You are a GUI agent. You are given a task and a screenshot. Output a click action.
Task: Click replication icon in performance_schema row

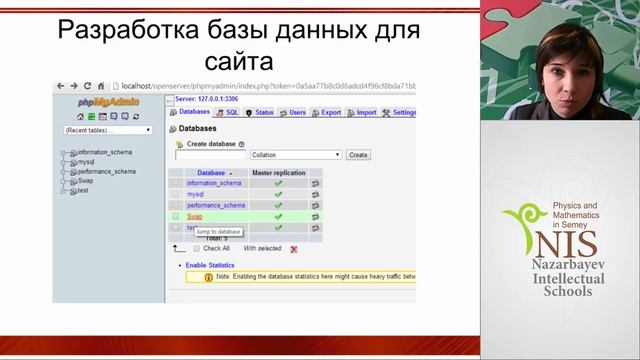(316, 206)
